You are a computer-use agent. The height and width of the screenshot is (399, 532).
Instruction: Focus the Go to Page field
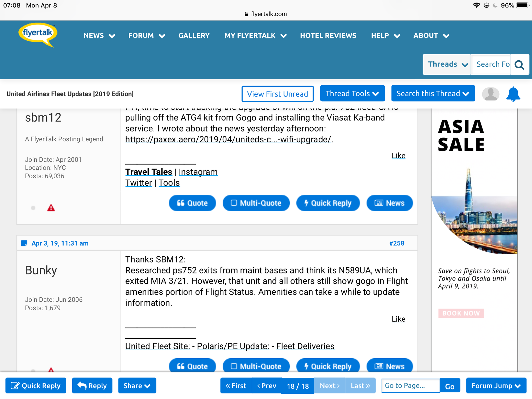tap(410, 385)
